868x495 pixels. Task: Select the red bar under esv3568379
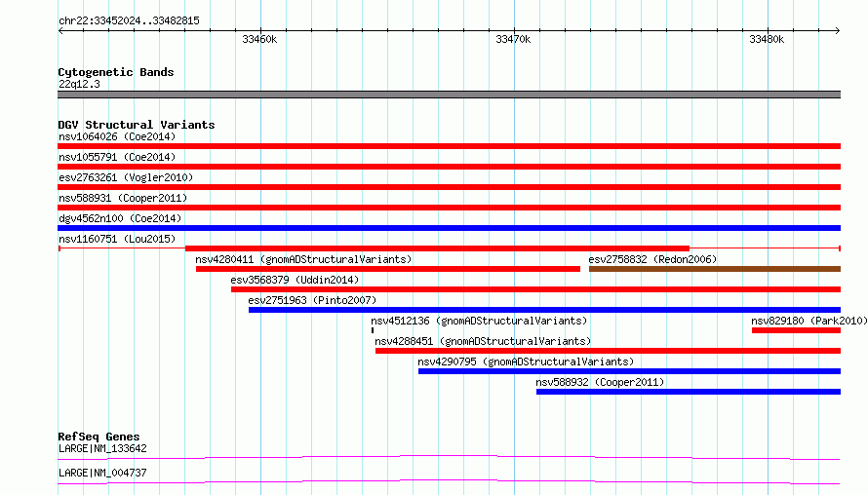point(535,289)
